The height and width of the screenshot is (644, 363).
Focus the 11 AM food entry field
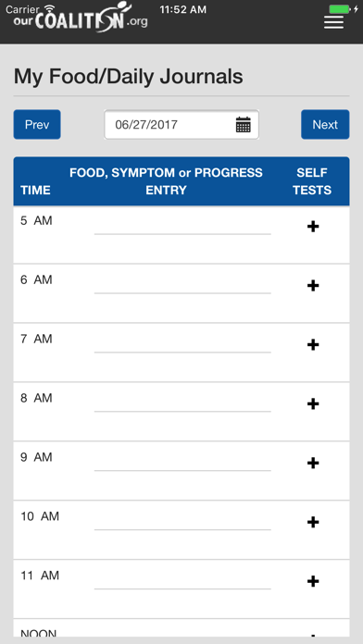(x=182, y=580)
